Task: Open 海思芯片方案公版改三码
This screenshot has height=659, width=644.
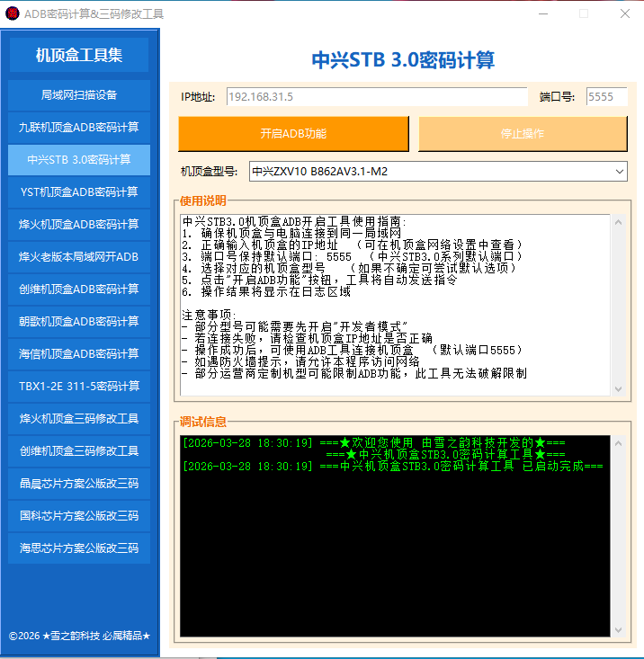Action: [79, 548]
